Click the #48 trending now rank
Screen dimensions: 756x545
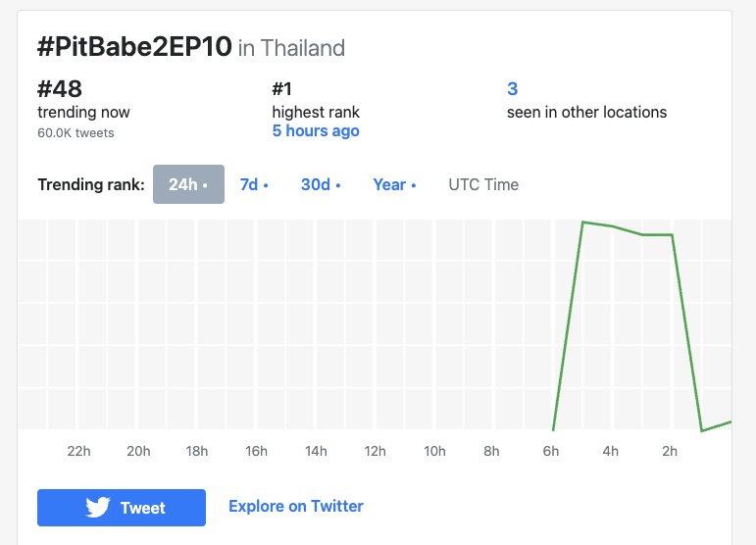coord(60,88)
